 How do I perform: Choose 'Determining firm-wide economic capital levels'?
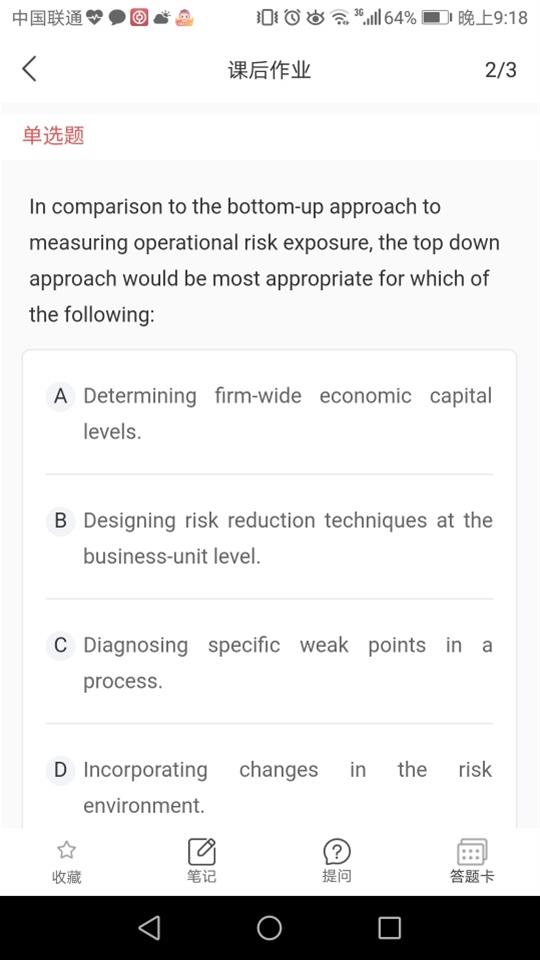(x=288, y=414)
